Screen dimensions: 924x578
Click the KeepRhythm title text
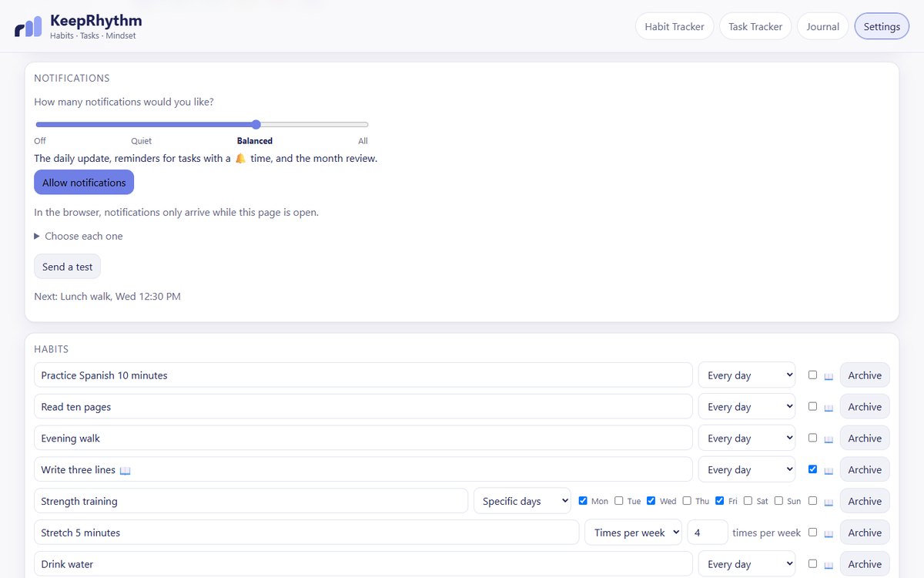(96, 21)
